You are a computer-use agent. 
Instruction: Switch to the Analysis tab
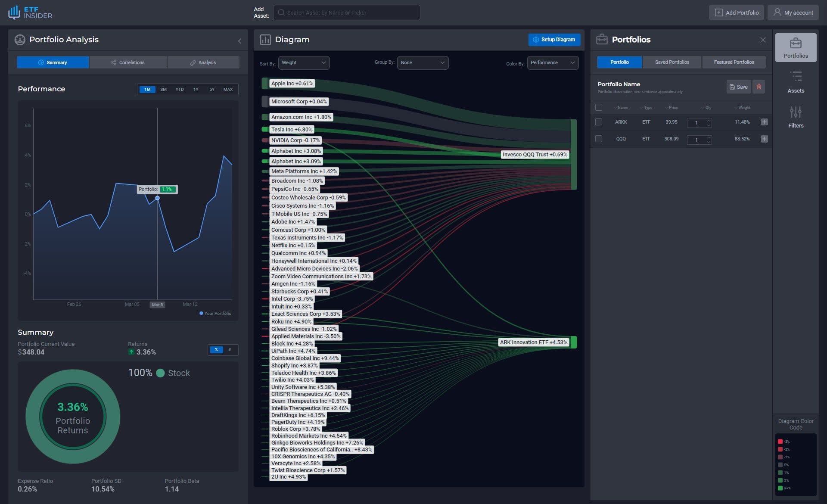tap(203, 62)
